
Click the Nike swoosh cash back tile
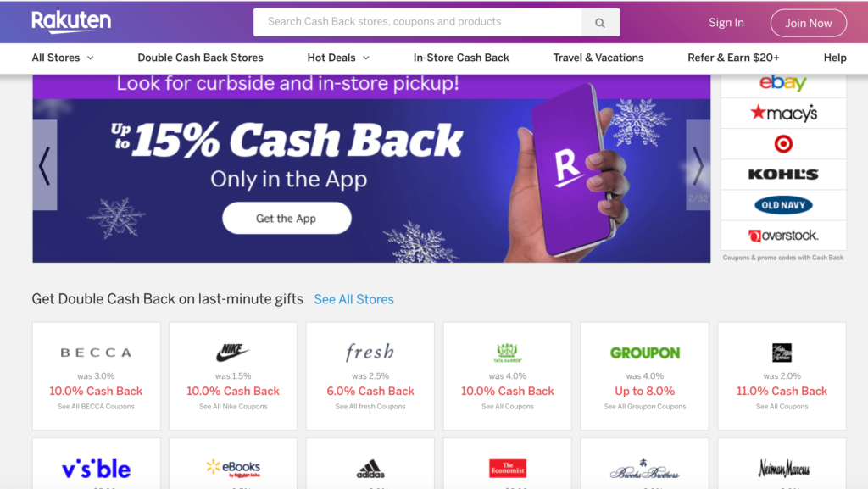[233, 376]
